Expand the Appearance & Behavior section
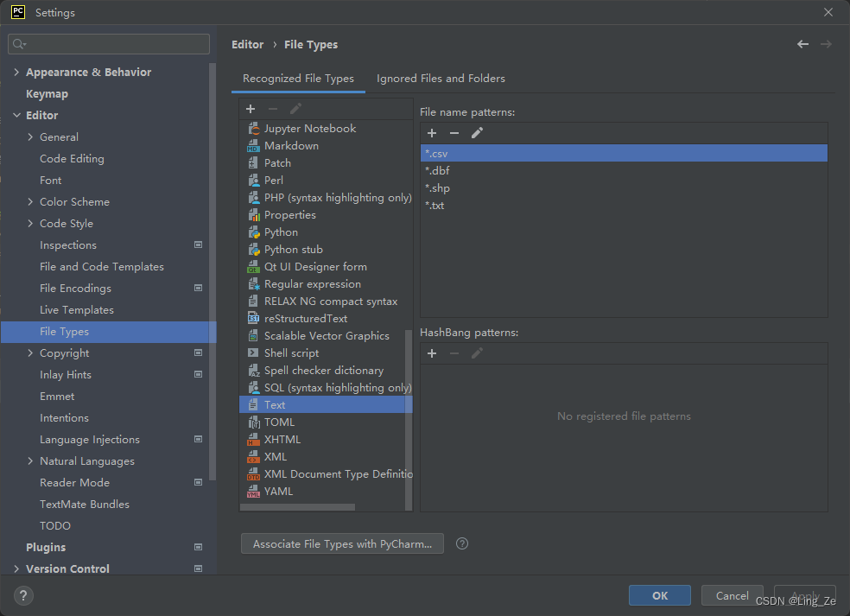Image resolution: width=850 pixels, height=616 pixels. pos(16,72)
